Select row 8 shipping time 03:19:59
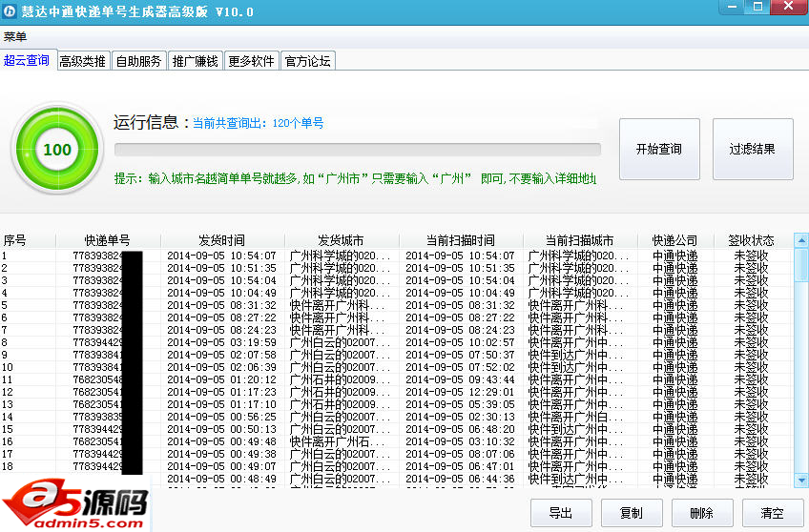 pos(222,342)
